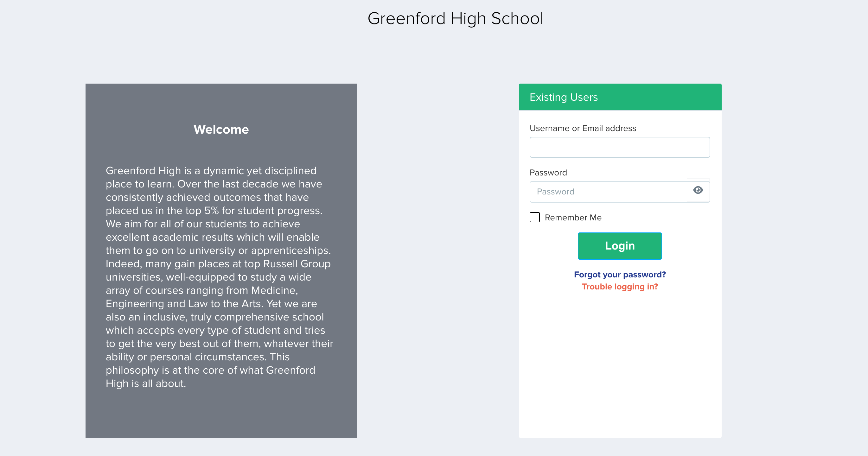Submit with the green Login button
868x456 pixels.
tap(620, 246)
